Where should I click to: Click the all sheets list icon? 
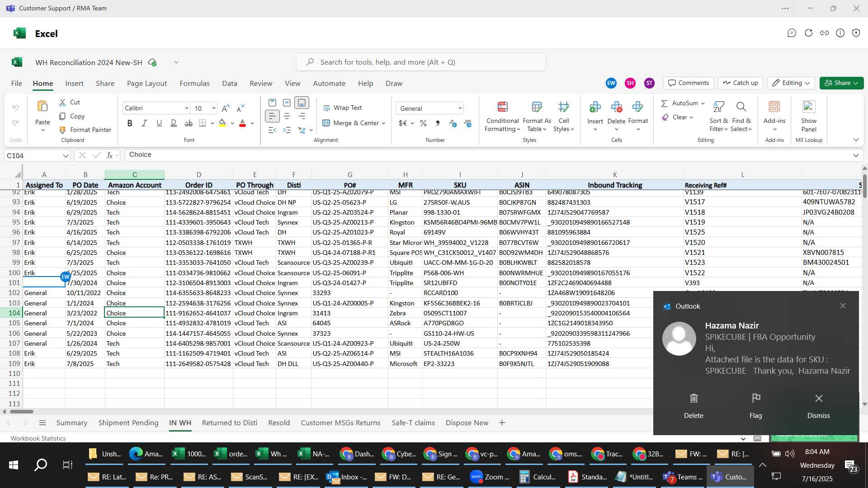click(x=42, y=423)
